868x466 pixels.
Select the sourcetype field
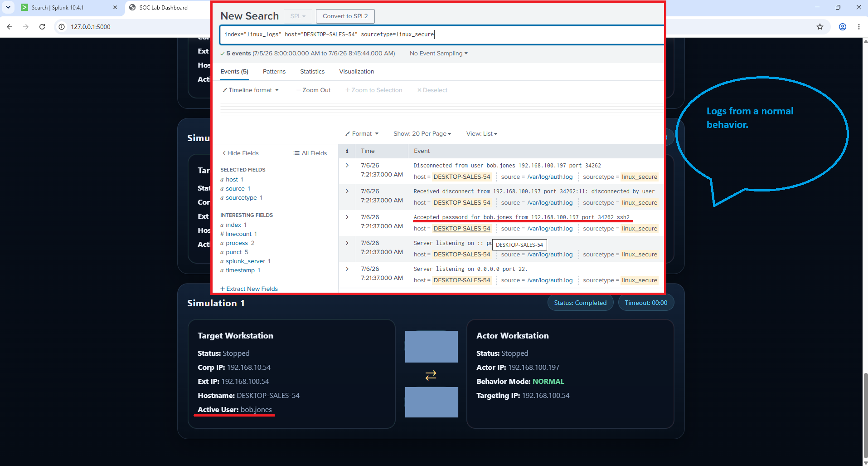(242, 198)
